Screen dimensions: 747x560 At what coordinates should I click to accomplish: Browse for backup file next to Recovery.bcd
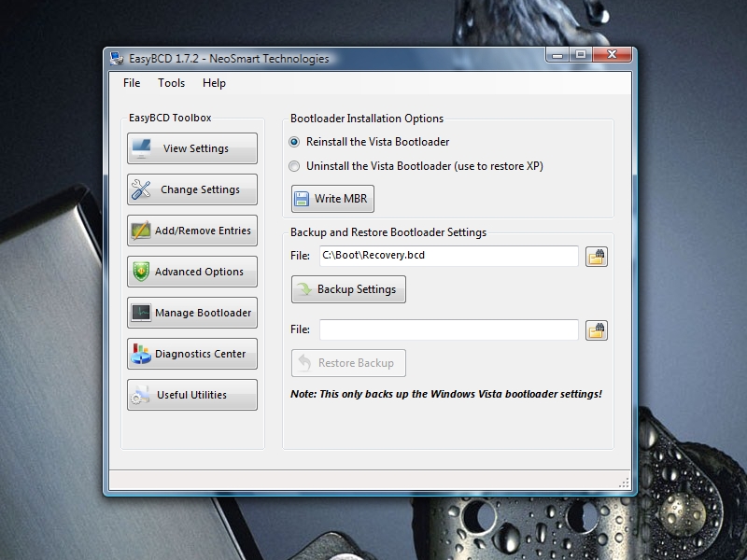[597, 257]
